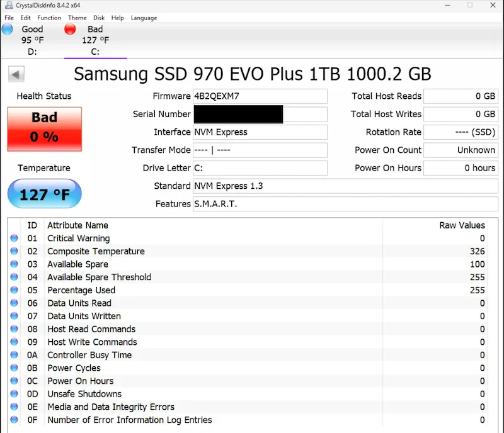Select the Percentage Used attribute name
The image size is (504, 433).
tap(81, 290)
